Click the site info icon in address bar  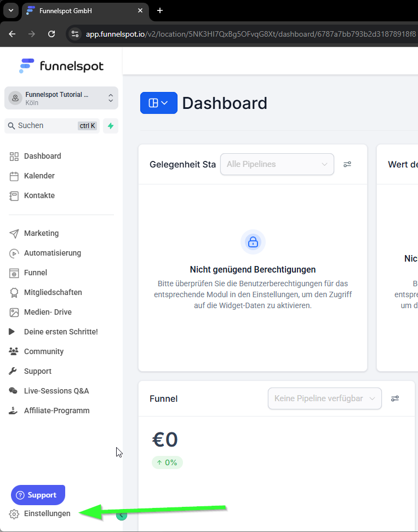click(x=75, y=34)
